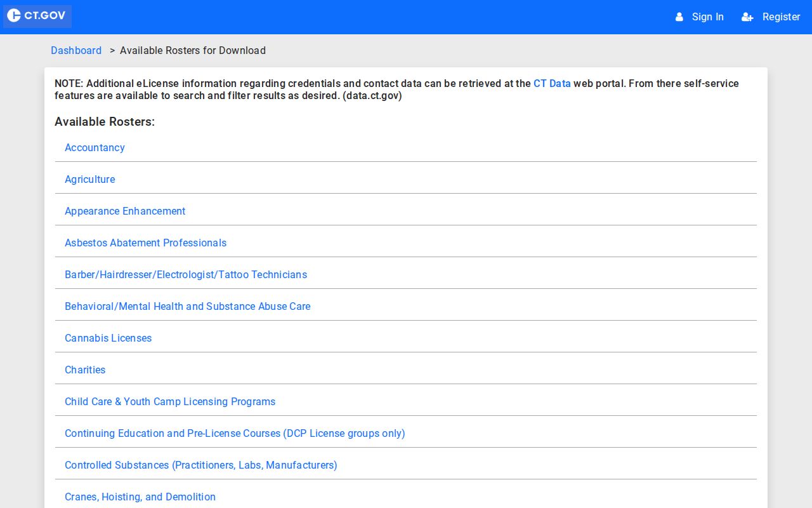Choose Asbestos Abatement Professionals roster
812x508 pixels.
pyautogui.click(x=145, y=243)
